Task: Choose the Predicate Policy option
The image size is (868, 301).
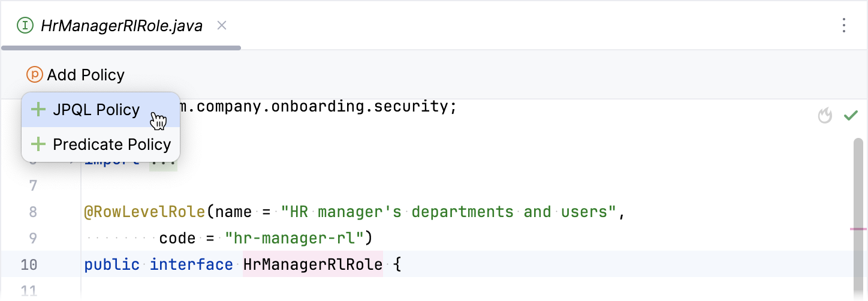Action: (111, 145)
